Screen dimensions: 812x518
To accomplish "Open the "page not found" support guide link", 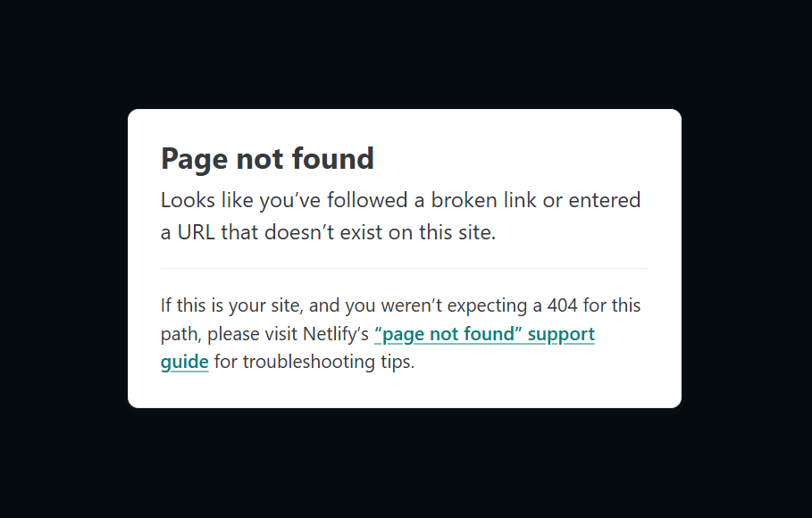I will coord(484,334).
